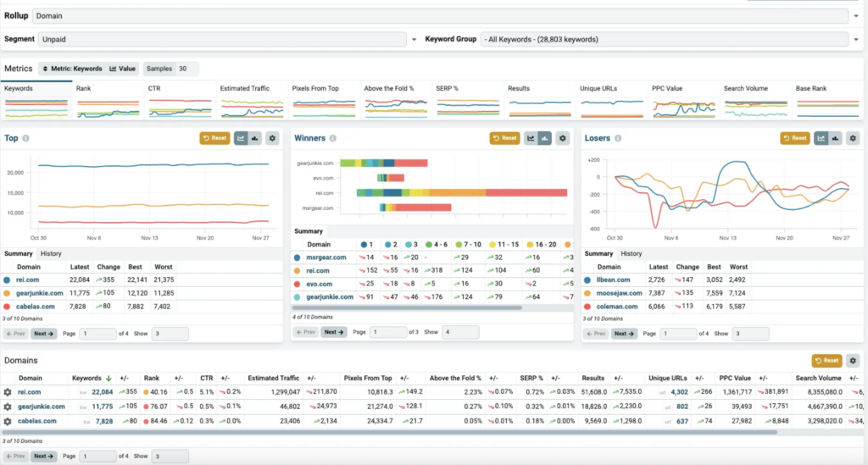Select the Rank metric tab
Screen dimensions: 868x465
pos(108,100)
